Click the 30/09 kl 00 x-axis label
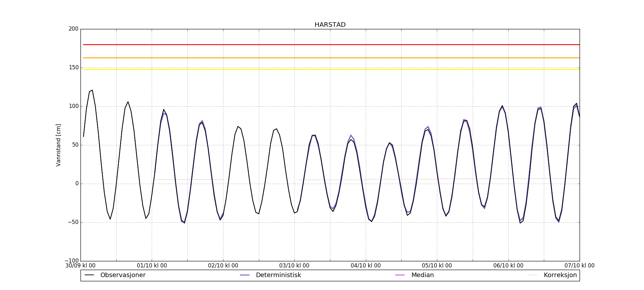 point(80,266)
